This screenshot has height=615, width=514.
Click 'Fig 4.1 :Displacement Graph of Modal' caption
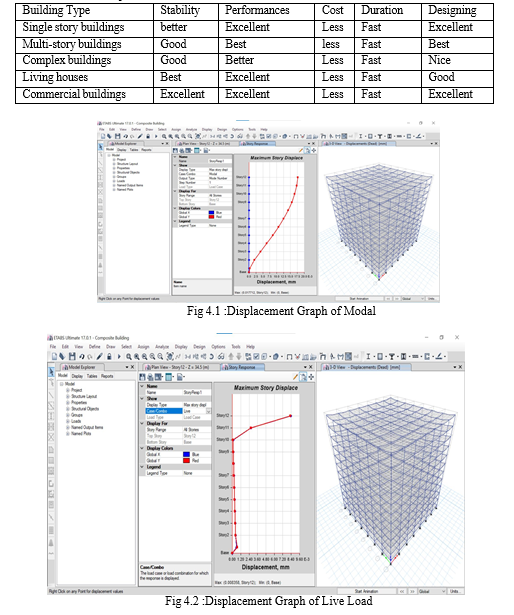click(x=281, y=311)
